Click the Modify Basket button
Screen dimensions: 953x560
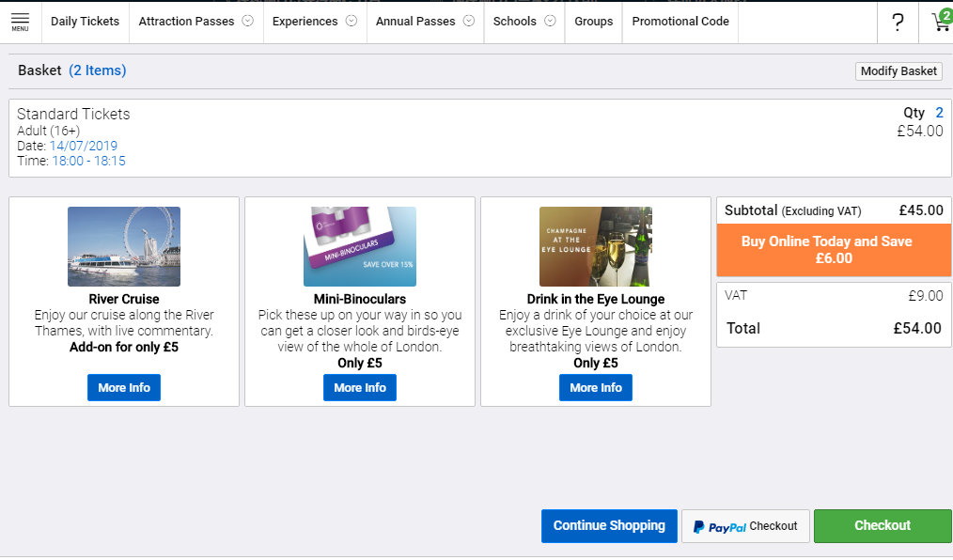click(898, 71)
